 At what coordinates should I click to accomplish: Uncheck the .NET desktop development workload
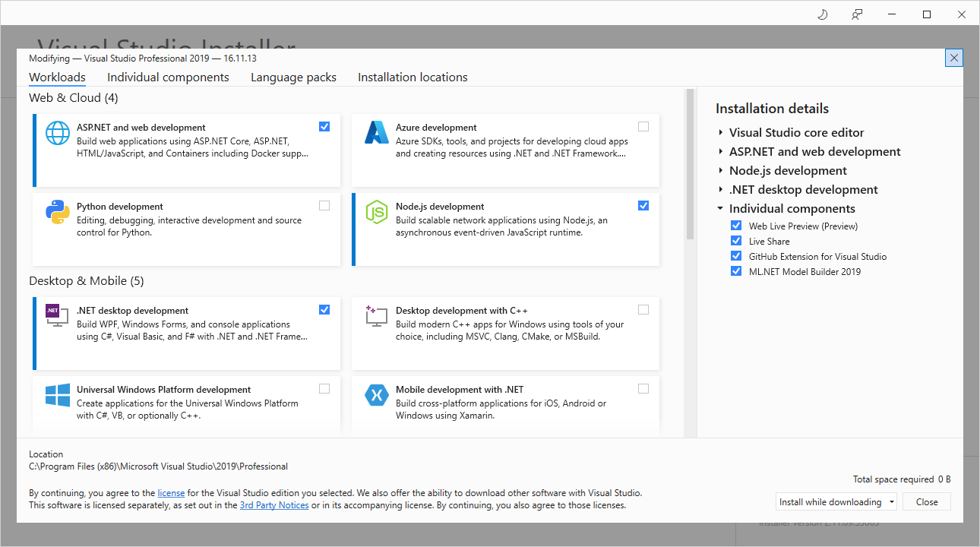pyautogui.click(x=324, y=310)
